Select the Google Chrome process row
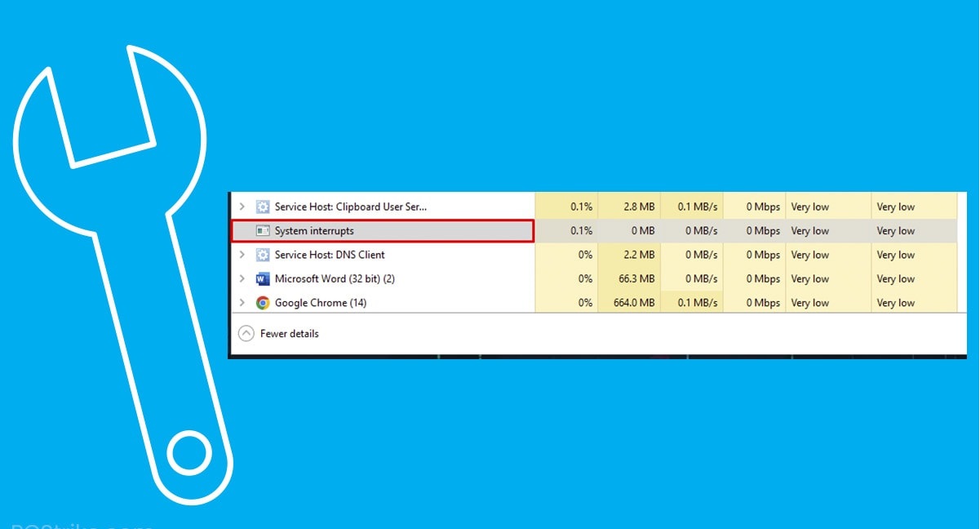980x529 pixels. point(384,302)
